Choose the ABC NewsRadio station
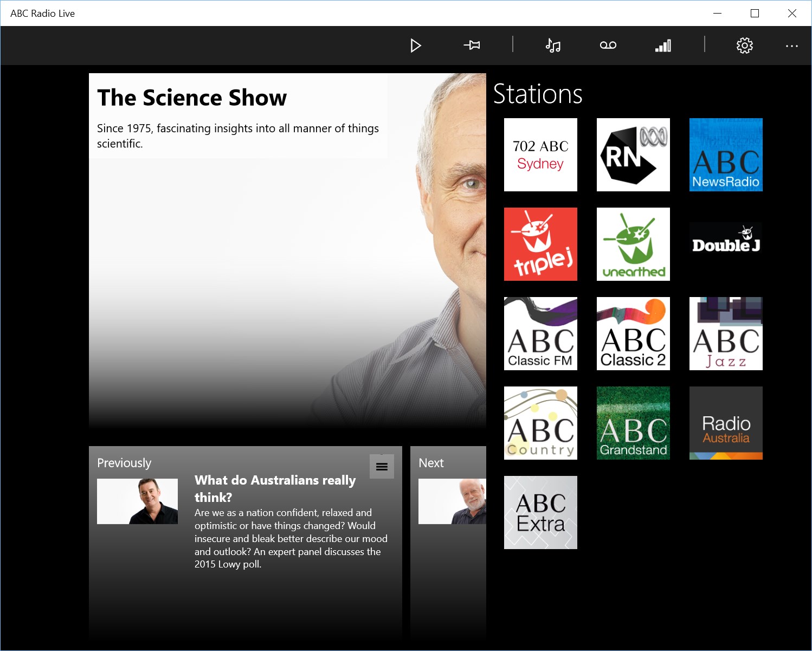This screenshot has width=812, height=651. pyautogui.click(x=726, y=154)
